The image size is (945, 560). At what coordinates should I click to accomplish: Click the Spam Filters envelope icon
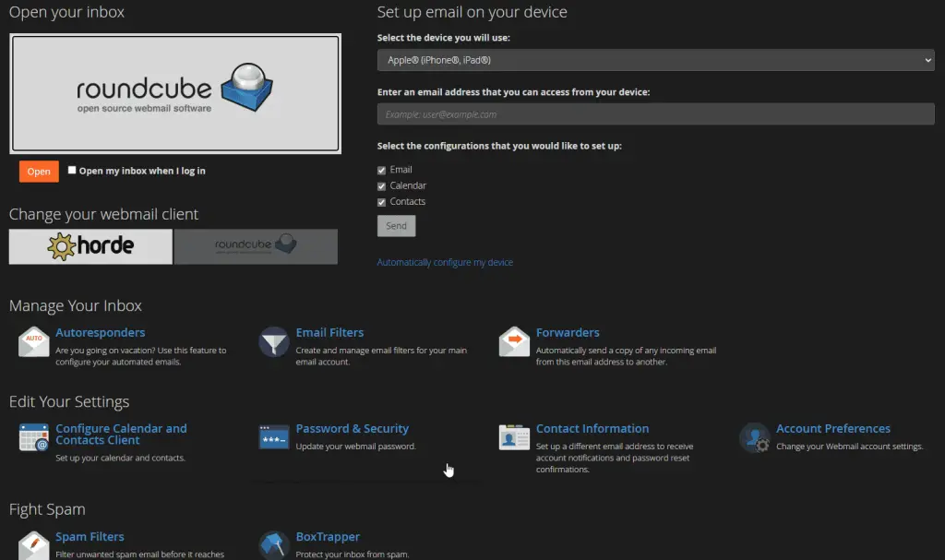pyautogui.click(x=34, y=545)
